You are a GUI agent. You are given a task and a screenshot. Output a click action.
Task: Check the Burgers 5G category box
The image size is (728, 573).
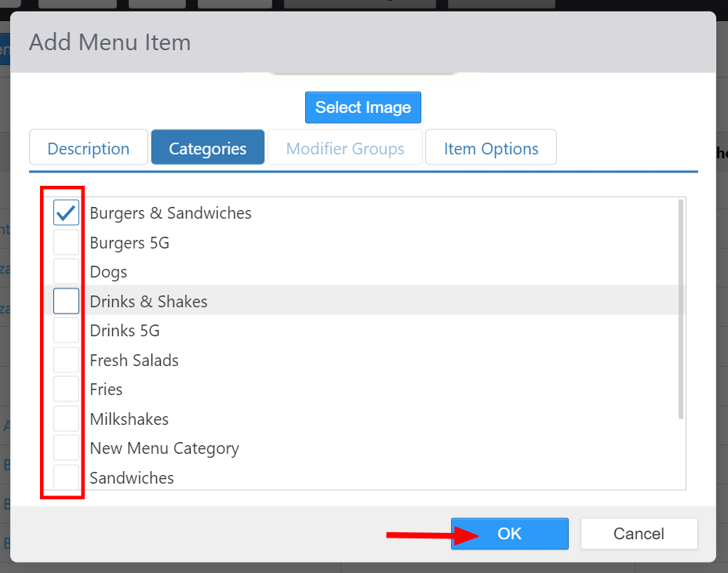tap(67, 242)
